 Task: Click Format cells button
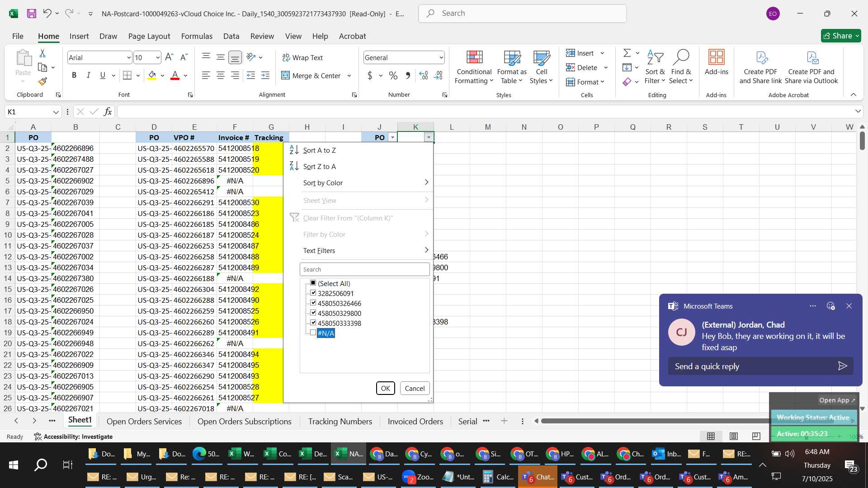point(585,82)
